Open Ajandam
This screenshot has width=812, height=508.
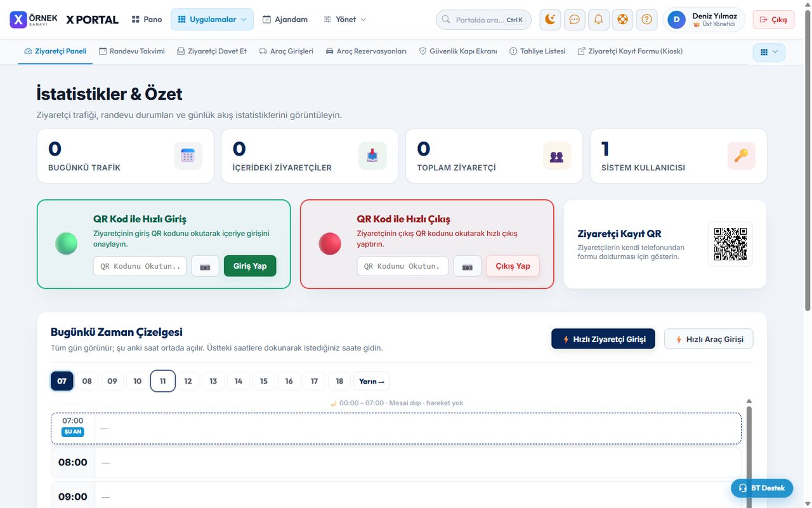coord(285,19)
